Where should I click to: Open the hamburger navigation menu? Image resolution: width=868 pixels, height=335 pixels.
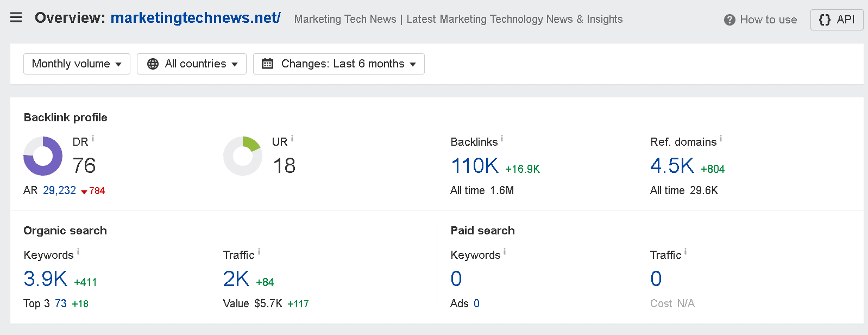[16, 17]
